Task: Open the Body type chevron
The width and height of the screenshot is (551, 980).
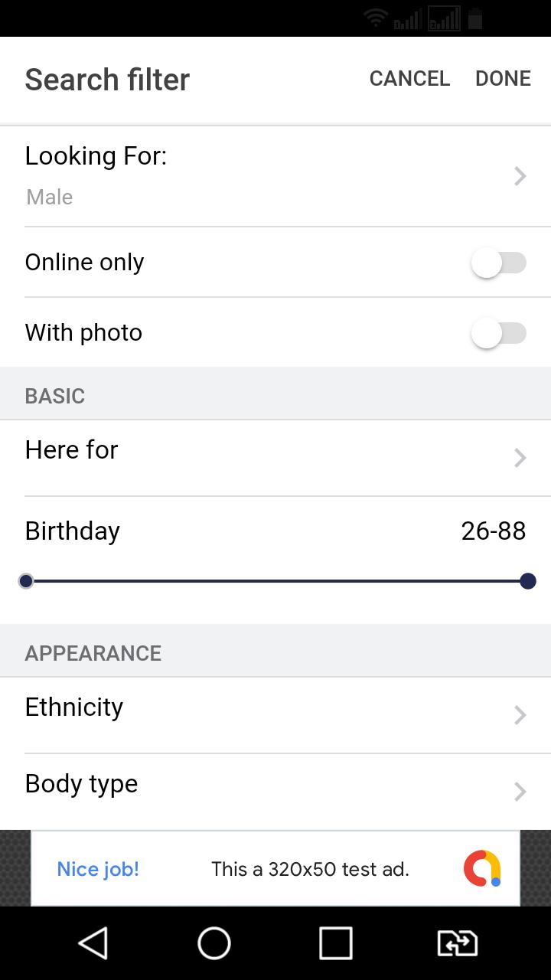Action: [x=520, y=792]
